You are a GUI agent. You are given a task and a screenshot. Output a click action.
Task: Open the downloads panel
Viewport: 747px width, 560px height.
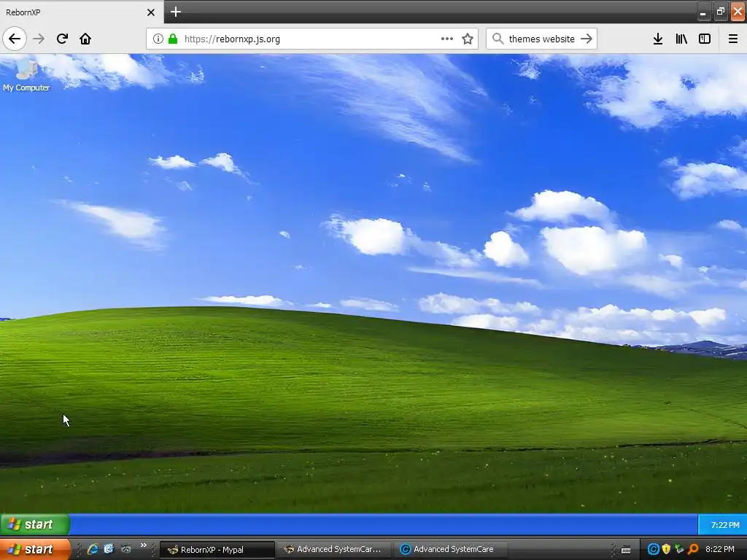click(x=658, y=39)
